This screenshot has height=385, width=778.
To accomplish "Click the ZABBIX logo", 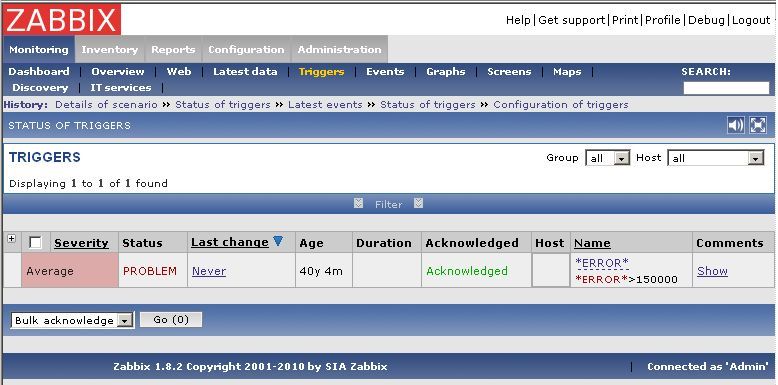I will tap(62, 20).
